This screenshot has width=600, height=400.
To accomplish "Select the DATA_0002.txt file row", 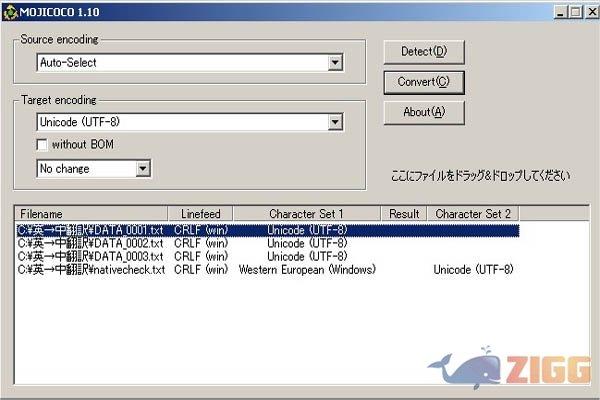I will (90, 243).
